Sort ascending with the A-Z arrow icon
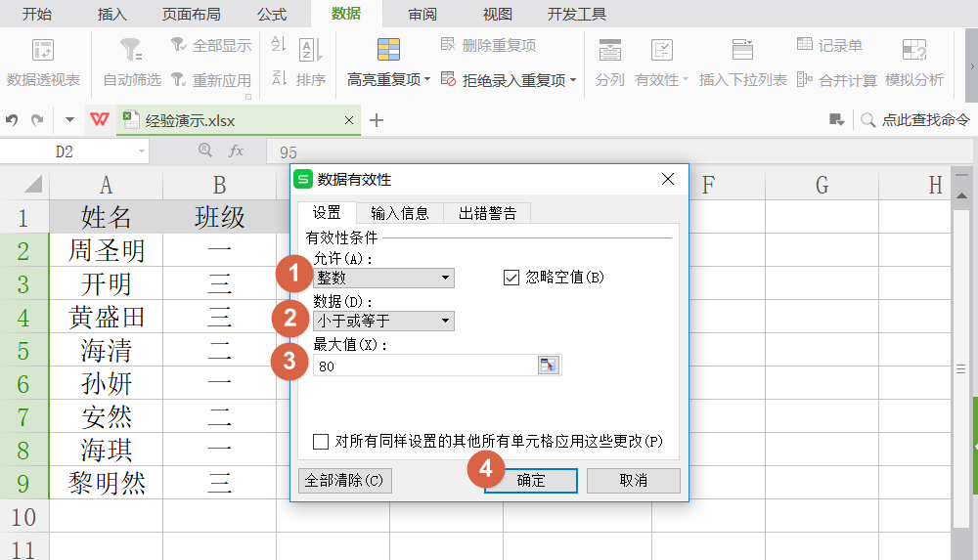 tap(278, 44)
